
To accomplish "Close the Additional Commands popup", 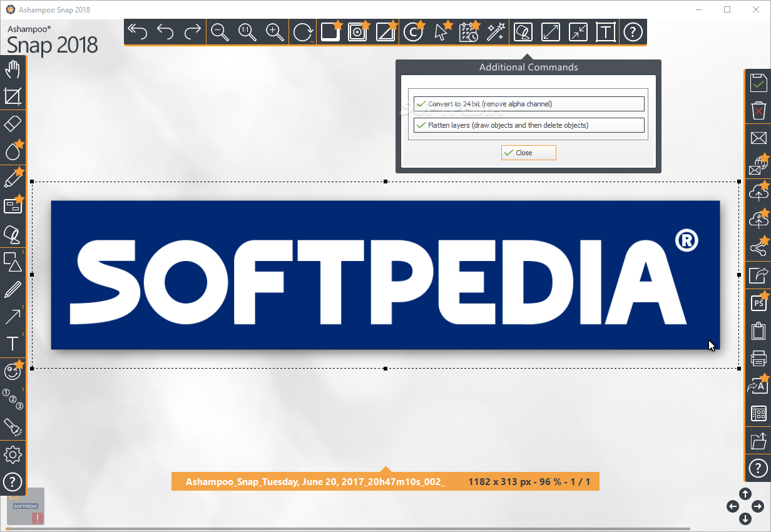I will pyautogui.click(x=528, y=153).
